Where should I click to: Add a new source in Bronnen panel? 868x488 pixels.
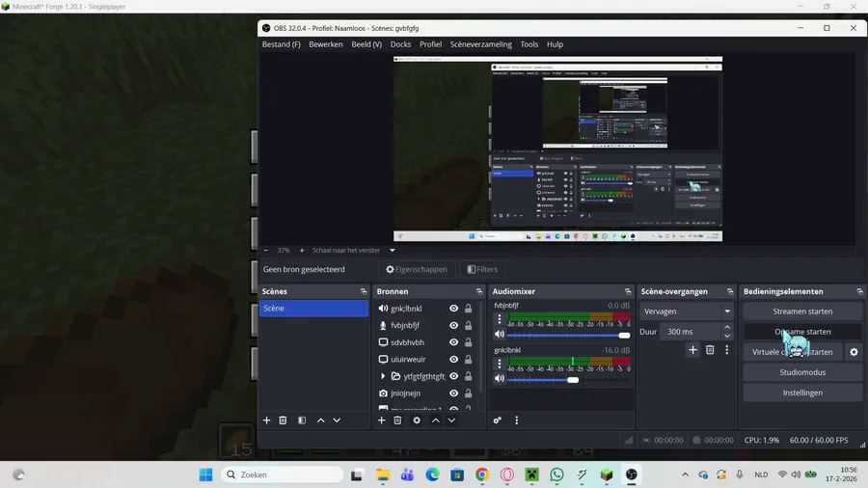(x=381, y=420)
